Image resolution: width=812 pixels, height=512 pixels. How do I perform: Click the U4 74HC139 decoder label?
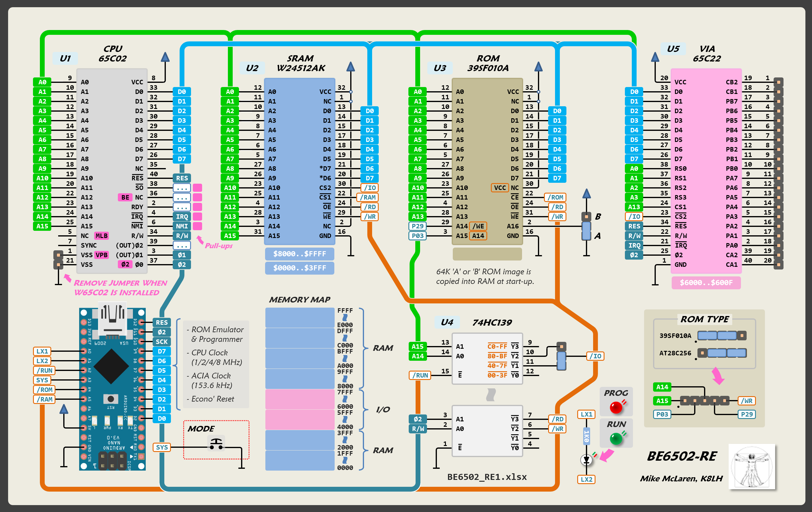[447, 322]
